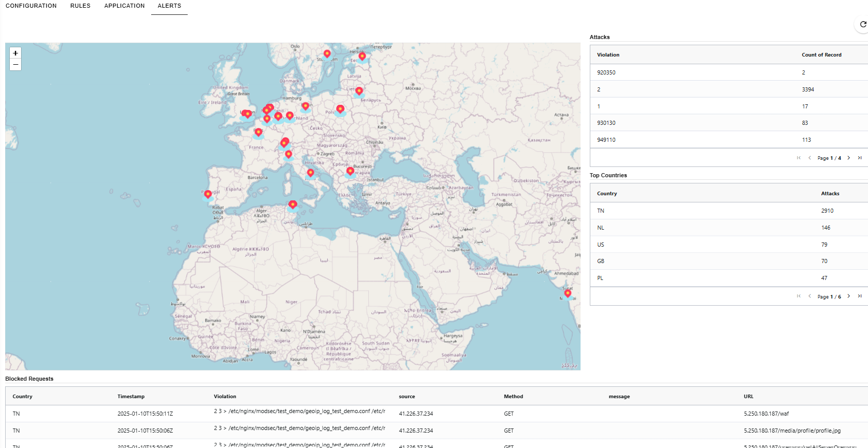The image size is (868, 448).
Task: Refresh the alerts dashboard
Action: tap(863, 24)
